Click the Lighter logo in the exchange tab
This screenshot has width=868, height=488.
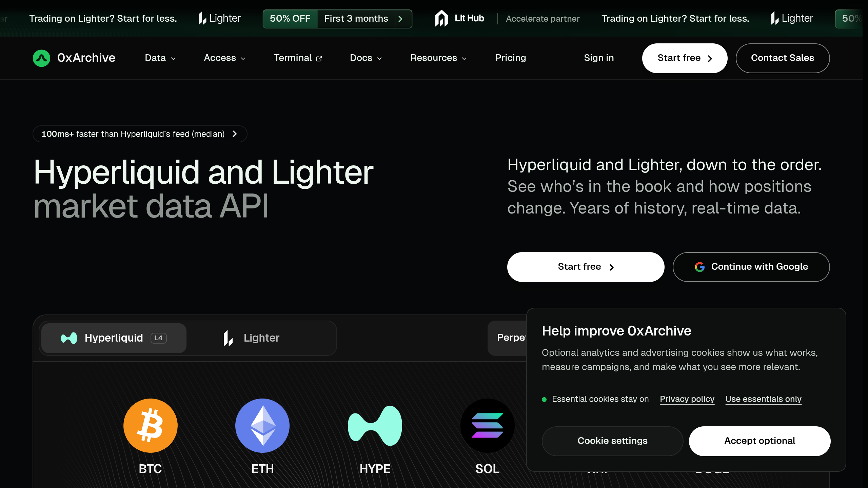click(228, 338)
